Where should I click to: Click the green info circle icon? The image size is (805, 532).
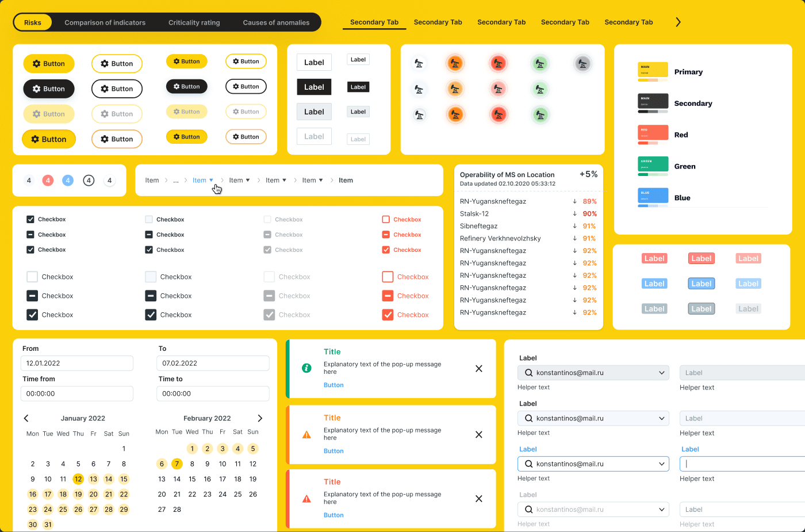pos(306,368)
